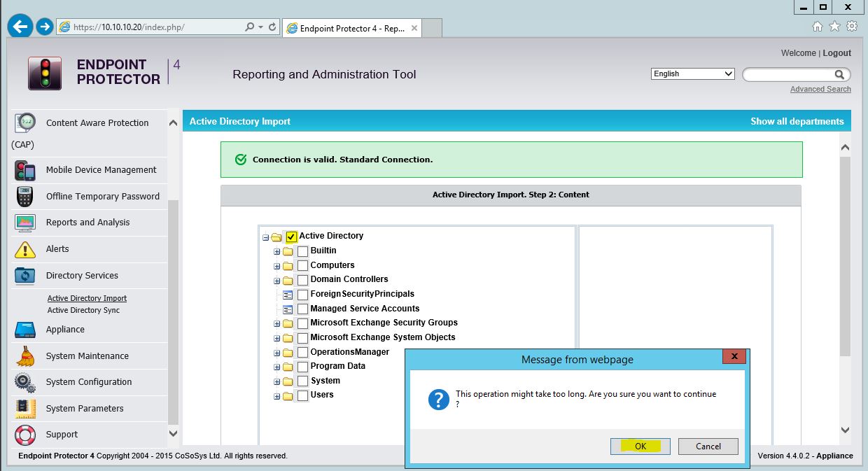The height and width of the screenshot is (471, 868).
Task: Open the Offline Temporary Password calculator icon
Action: (x=25, y=197)
